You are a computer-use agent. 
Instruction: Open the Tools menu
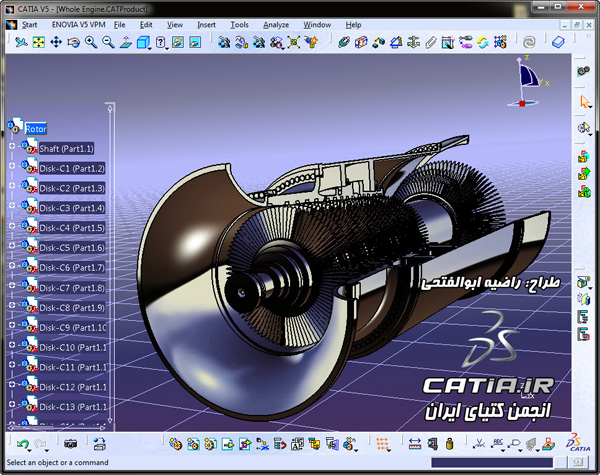pyautogui.click(x=239, y=25)
